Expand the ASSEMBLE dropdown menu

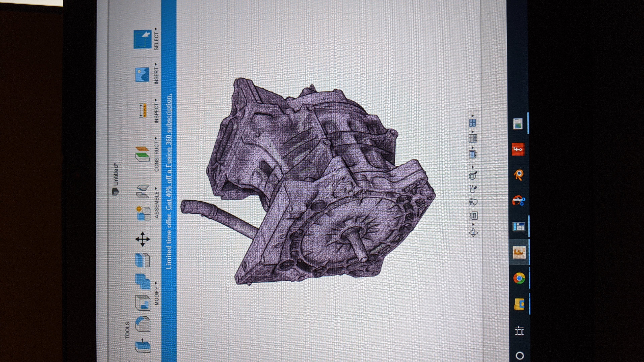tap(156, 203)
